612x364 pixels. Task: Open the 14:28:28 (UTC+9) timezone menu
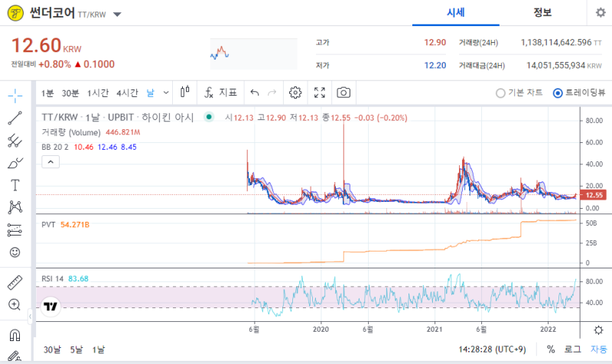(x=492, y=349)
